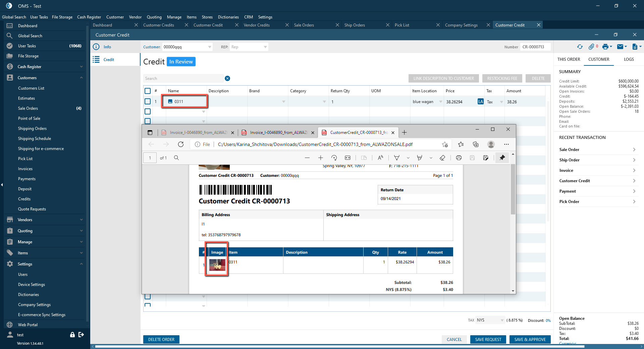
Task: Click the DELETE ORDER button
Action: click(161, 340)
